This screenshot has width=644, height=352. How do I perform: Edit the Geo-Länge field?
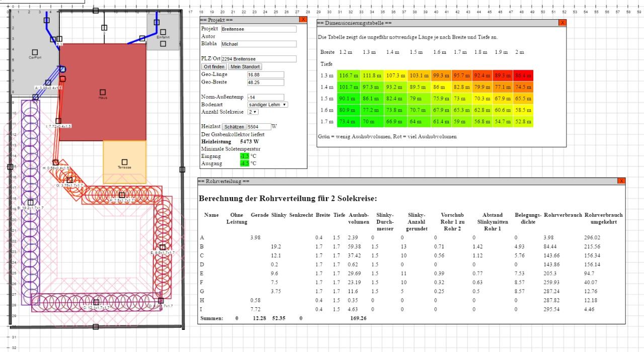pyautogui.click(x=266, y=74)
